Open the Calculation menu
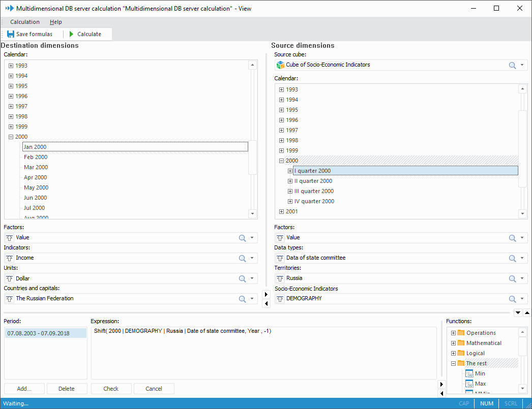 [x=25, y=22]
